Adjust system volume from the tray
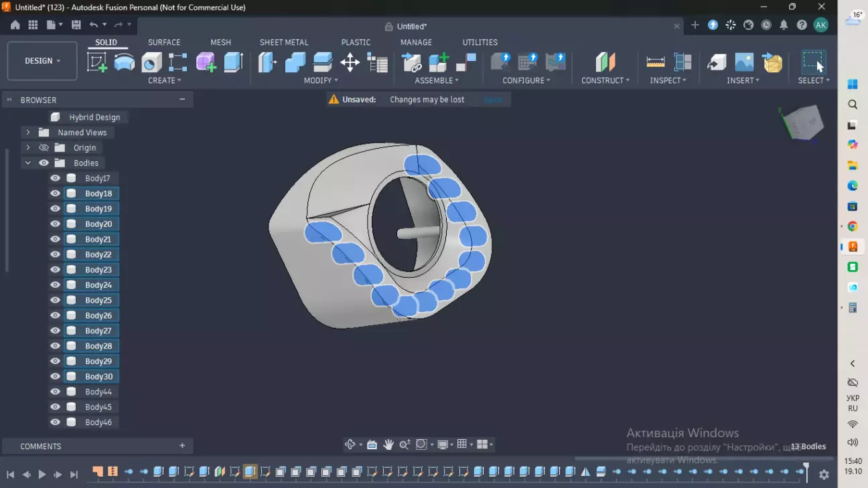 (853, 442)
